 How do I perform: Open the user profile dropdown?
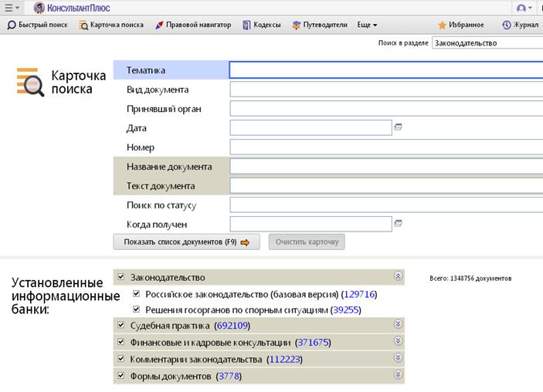click(525, 8)
